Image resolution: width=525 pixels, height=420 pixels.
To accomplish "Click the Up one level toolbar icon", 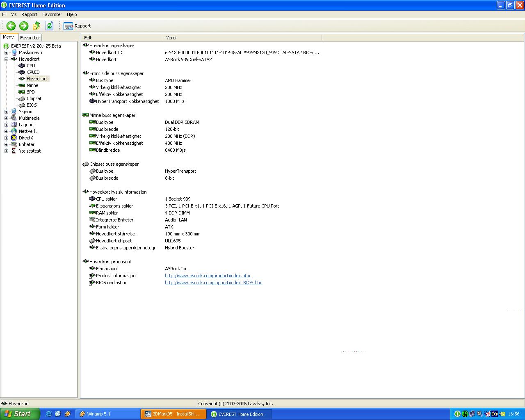I will click(37, 26).
